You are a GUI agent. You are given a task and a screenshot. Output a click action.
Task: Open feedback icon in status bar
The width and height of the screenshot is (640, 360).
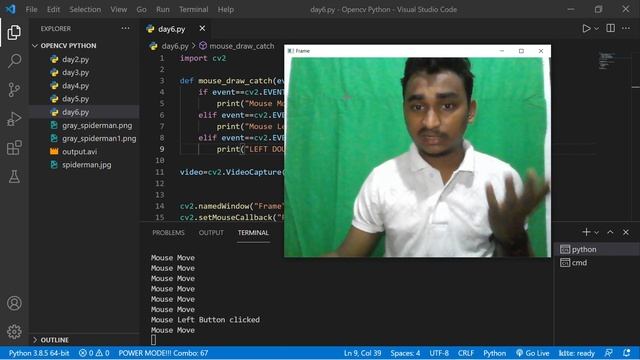(609, 353)
